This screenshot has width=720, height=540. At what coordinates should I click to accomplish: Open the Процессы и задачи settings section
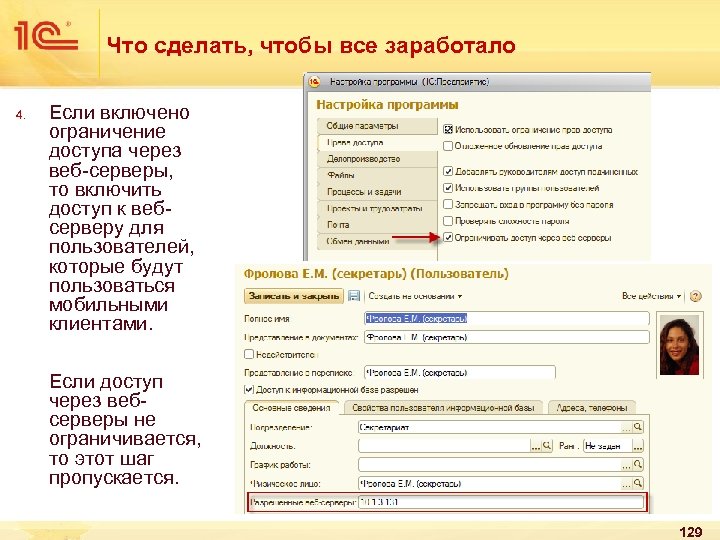coord(377,192)
